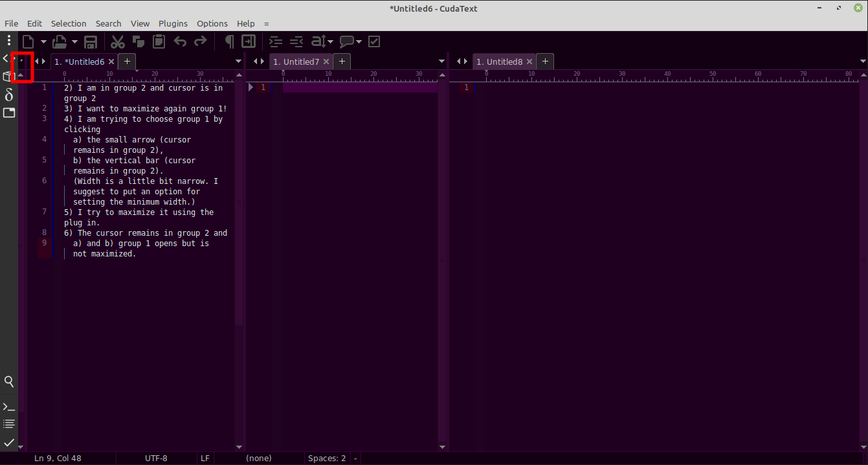Open the delta snippets sidebar panel
868x465 pixels.
click(x=9, y=95)
